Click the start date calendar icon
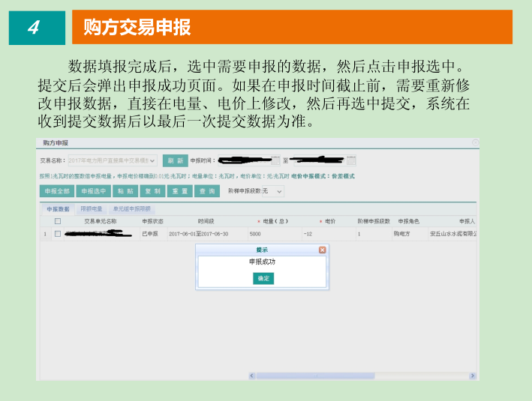The image size is (532, 401). coord(275,160)
